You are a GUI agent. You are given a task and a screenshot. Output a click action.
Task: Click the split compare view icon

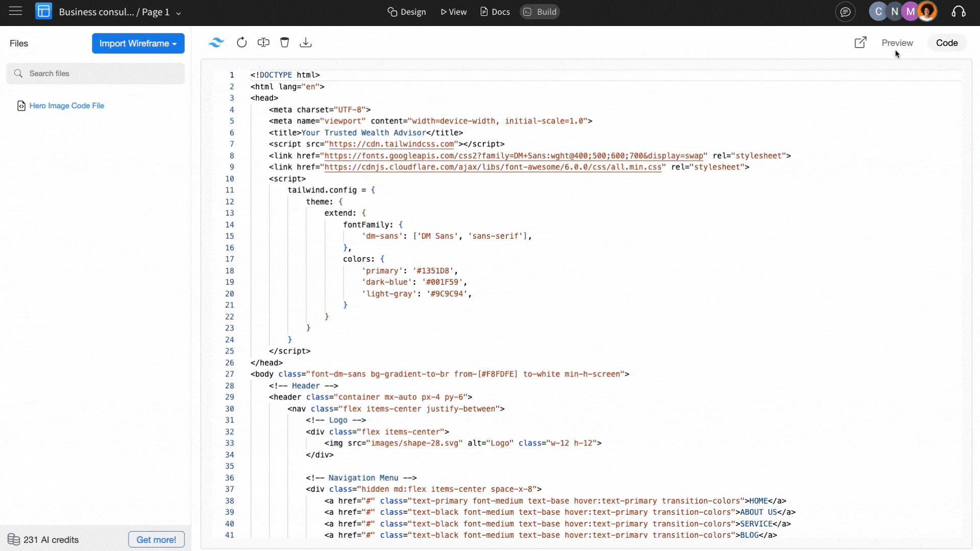point(263,43)
